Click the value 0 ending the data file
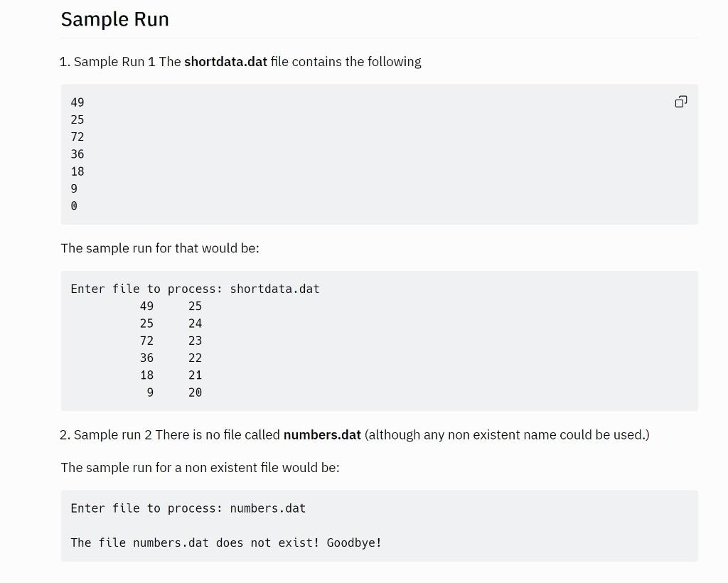Image resolution: width=728 pixels, height=583 pixels. [x=74, y=206]
